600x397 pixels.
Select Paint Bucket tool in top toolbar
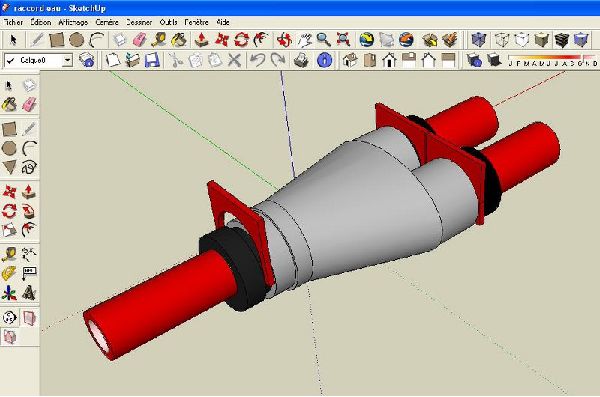coord(179,40)
